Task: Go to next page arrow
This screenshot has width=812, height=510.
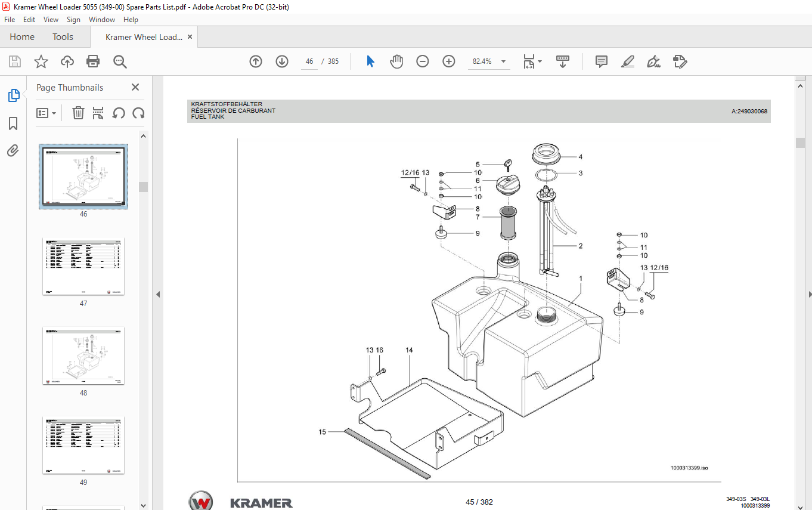Action: [x=282, y=61]
